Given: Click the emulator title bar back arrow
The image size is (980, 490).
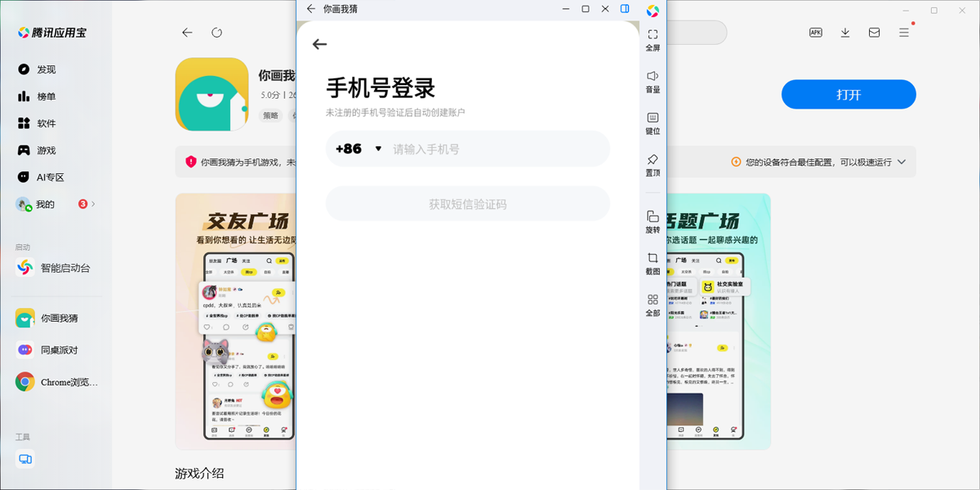Looking at the screenshot, I should 310,9.
